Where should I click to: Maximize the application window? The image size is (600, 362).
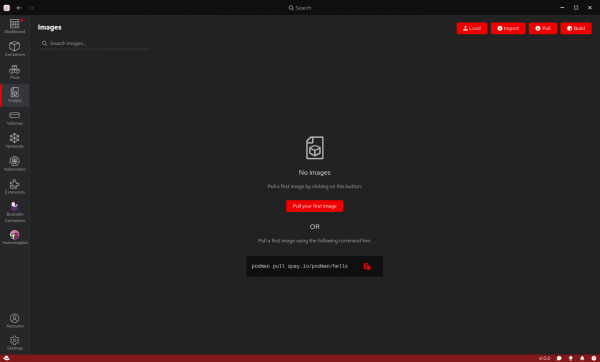pos(576,8)
